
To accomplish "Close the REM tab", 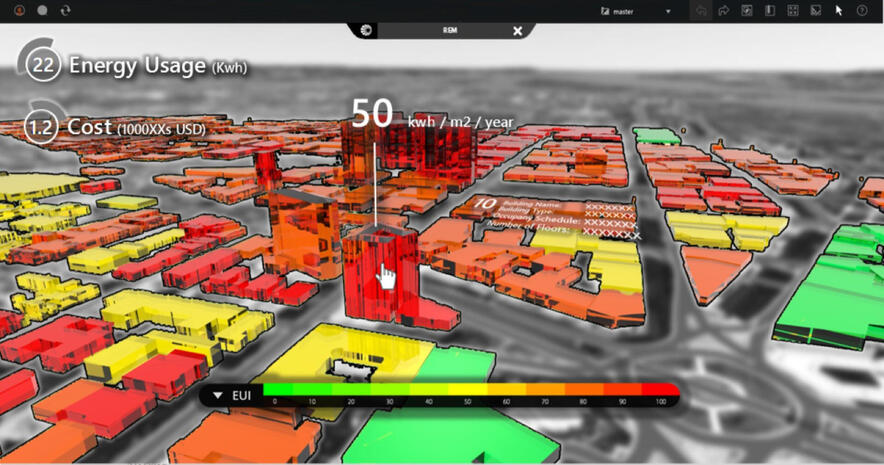I will [x=517, y=31].
